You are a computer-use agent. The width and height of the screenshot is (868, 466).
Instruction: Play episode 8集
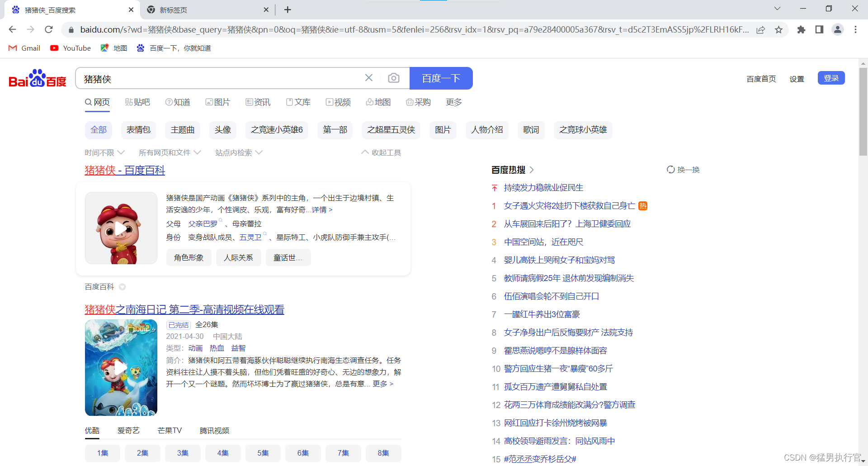click(x=383, y=453)
